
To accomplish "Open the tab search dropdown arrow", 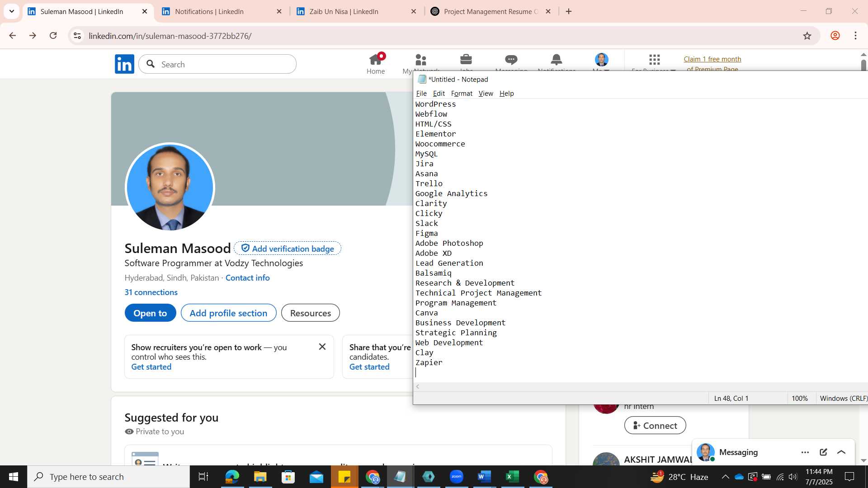I will 12,11.
